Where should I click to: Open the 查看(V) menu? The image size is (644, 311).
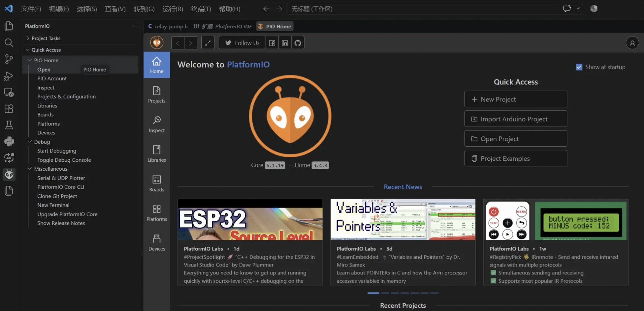pos(115,9)
